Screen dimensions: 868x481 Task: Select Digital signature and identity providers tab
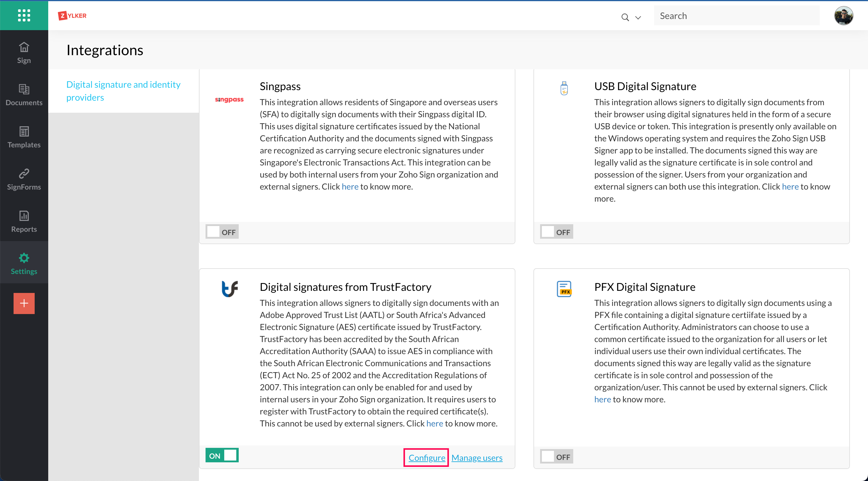click(123, 91)
